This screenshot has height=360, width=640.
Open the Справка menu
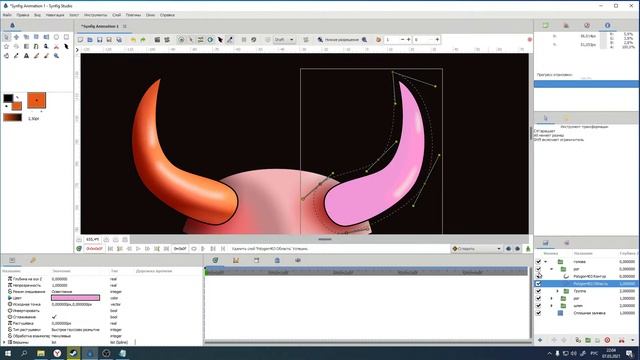click(x=167, y=15)
